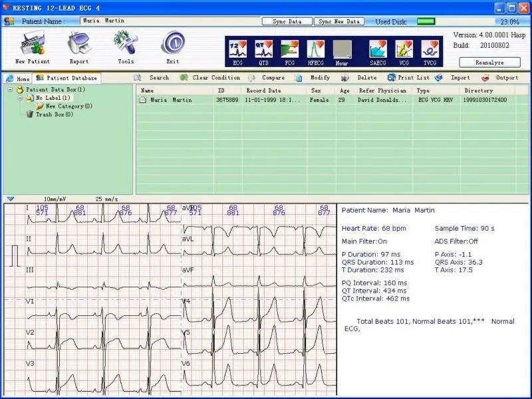
Task: Collapse the Patient Data Box tree node
Action: click(11, 90)
